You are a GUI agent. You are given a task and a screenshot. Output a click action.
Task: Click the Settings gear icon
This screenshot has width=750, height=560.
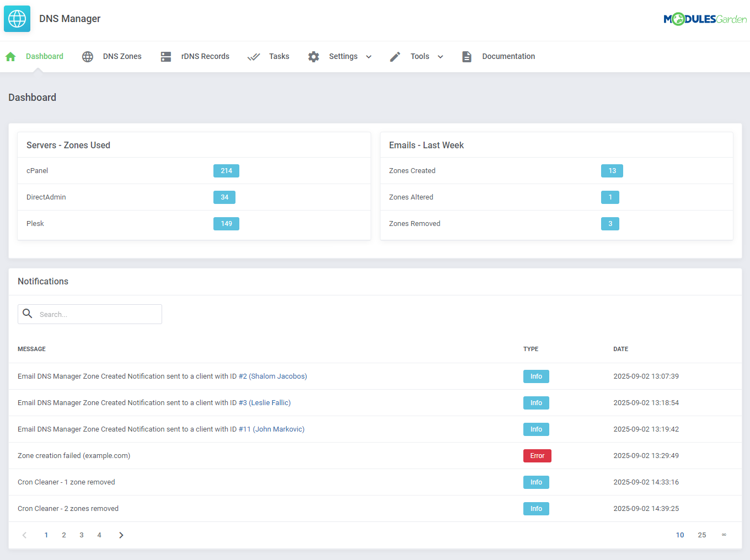(x=313, y=56)
